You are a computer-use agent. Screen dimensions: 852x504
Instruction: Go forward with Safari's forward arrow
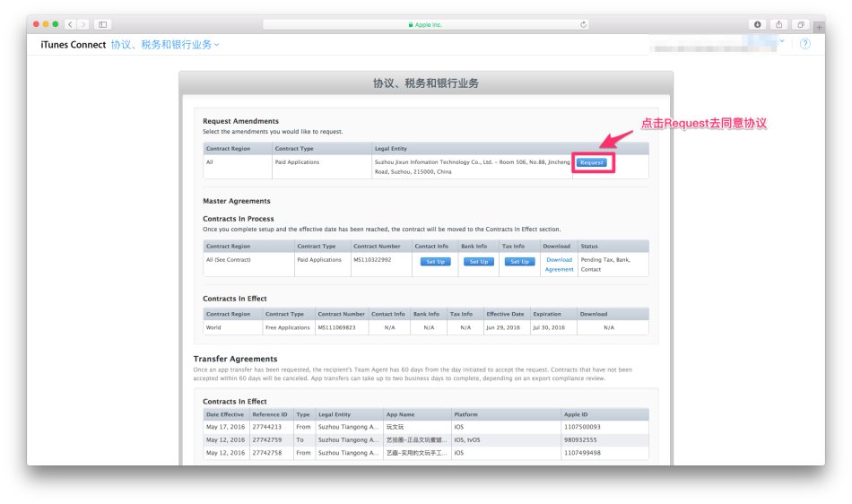(x=83, y=24)
